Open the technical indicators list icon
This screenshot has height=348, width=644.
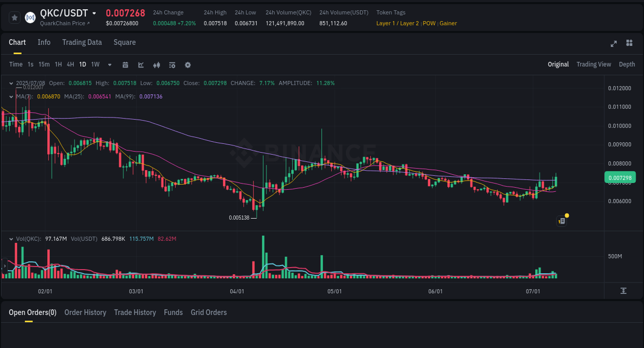[172, 64]
